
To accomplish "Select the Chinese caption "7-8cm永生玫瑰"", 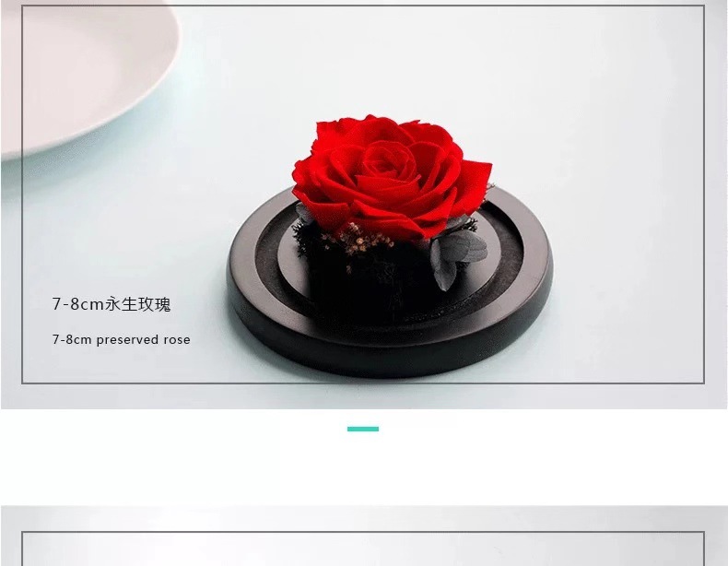I will point(112,304).
